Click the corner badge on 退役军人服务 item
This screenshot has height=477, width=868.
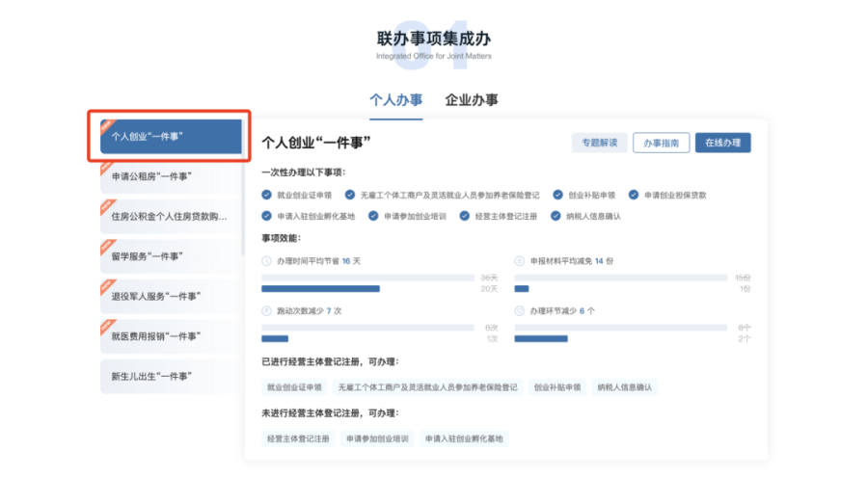click(x=106, y=286)
